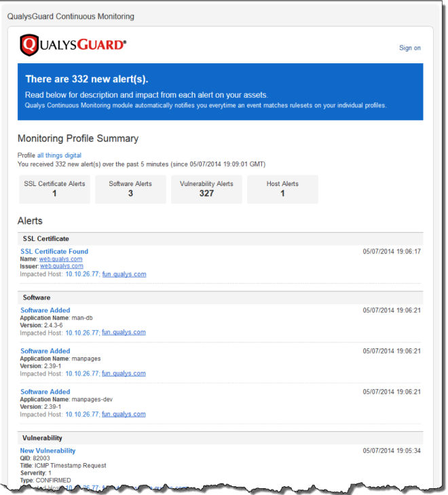Open Software Added alert for manpages version 2.39-1
Viewport: 448px width, 495px height.
45,351
